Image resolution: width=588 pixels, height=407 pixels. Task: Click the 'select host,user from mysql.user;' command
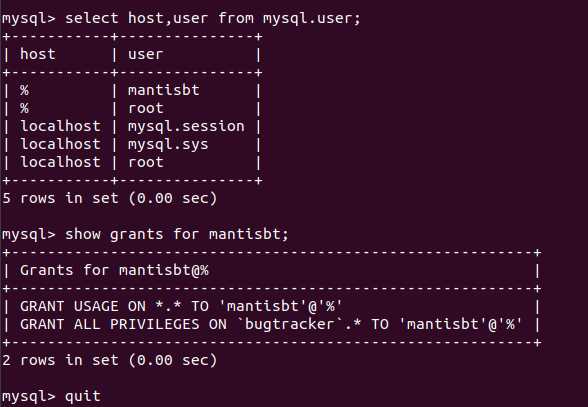[x=213, y=18]
